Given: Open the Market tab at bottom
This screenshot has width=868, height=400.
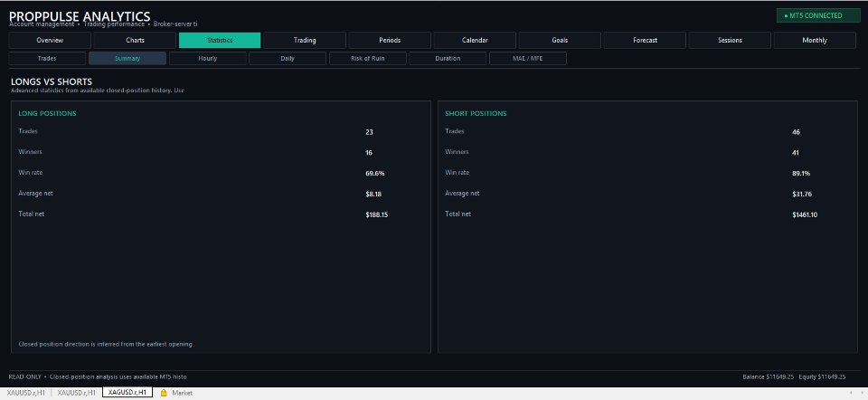Looking at the screenshot, I should coord(182,393).
